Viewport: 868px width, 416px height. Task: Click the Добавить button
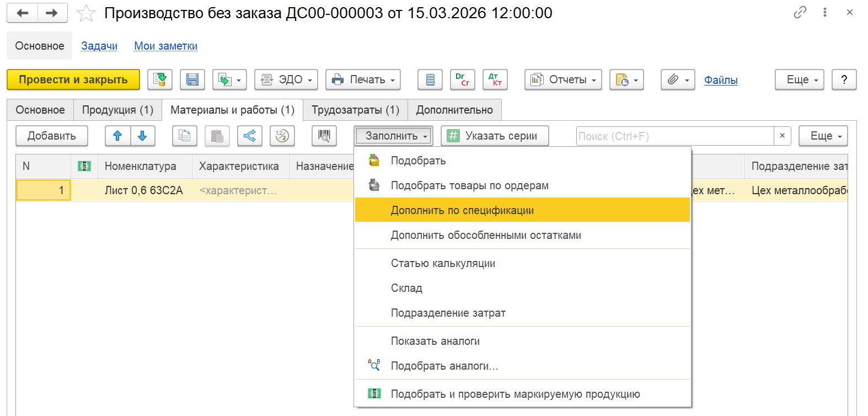[52, 136]
